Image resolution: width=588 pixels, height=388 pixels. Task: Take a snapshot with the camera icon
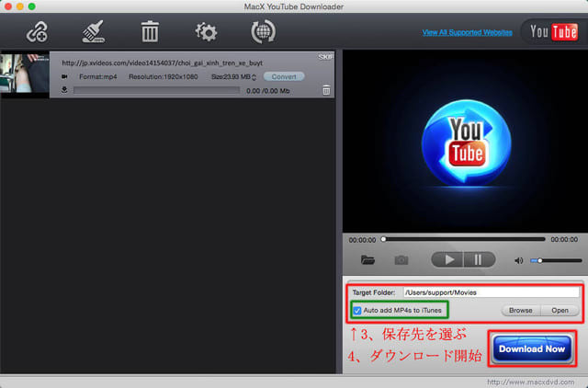click(x=401, y=259)
